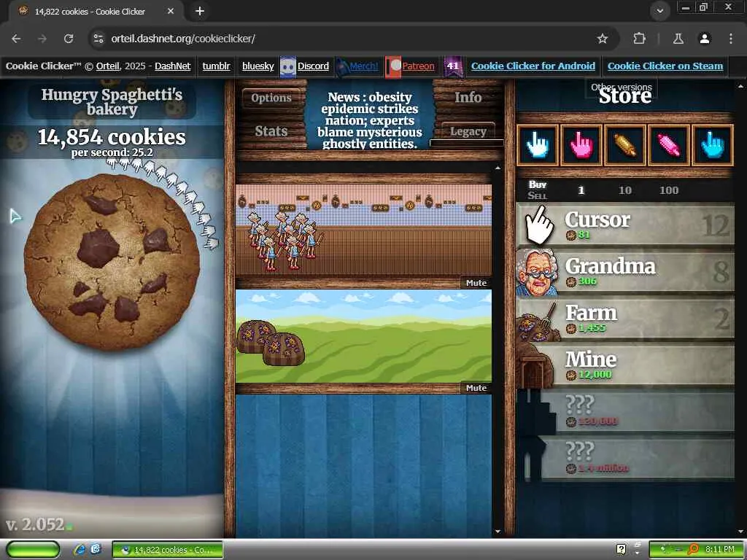Screen dimensions: 747x560
Task: Open Cookie Clicker on Steam link
Action: pos(665,66)
